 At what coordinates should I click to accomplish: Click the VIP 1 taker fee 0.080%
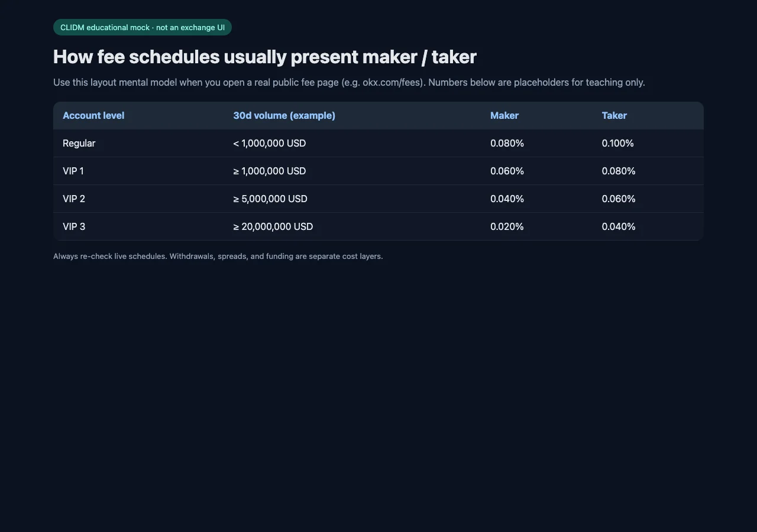(619, 171)
